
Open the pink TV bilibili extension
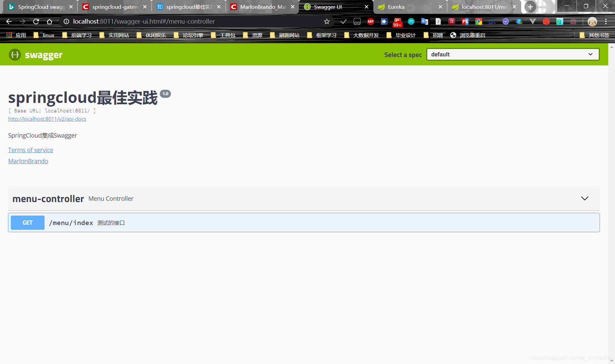tap(573, 22)
